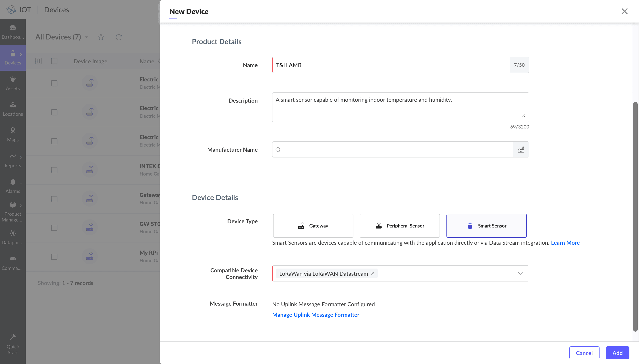Image resolution: width=639 pixels, height=364 pixels.
Task: Open the Locations sidebar section
Action: [x=13, y=109]
